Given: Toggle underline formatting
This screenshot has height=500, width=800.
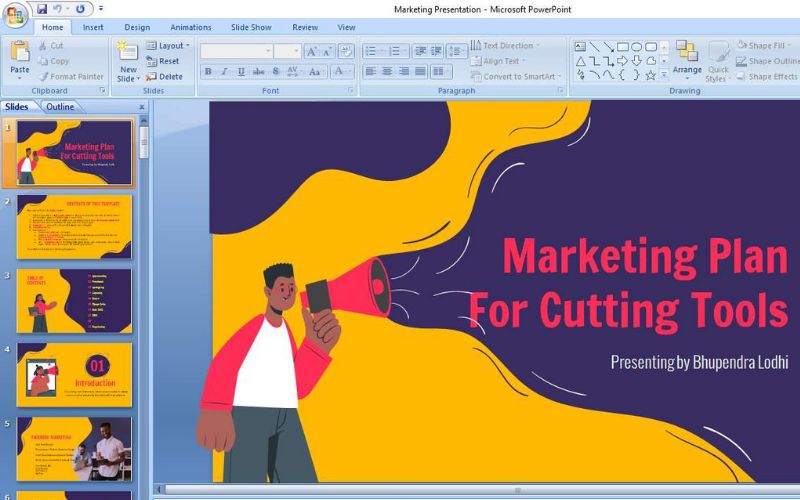Looking at the screenshot, I should 241,72.
